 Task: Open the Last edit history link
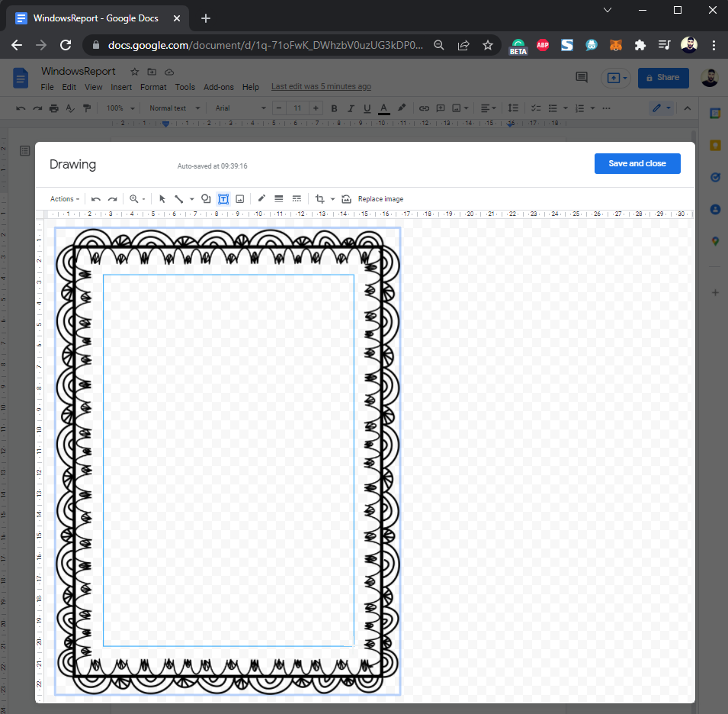click(321, 86)
